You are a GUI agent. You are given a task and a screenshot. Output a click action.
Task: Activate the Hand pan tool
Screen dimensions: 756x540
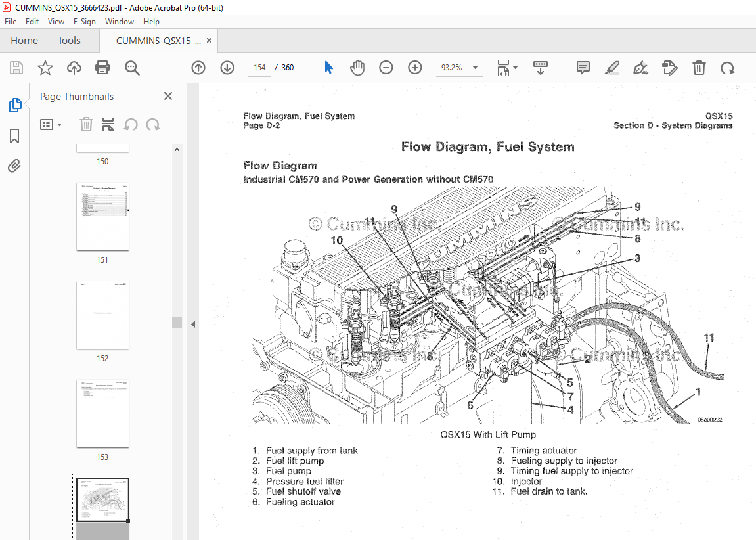click(x=357, y=68)
